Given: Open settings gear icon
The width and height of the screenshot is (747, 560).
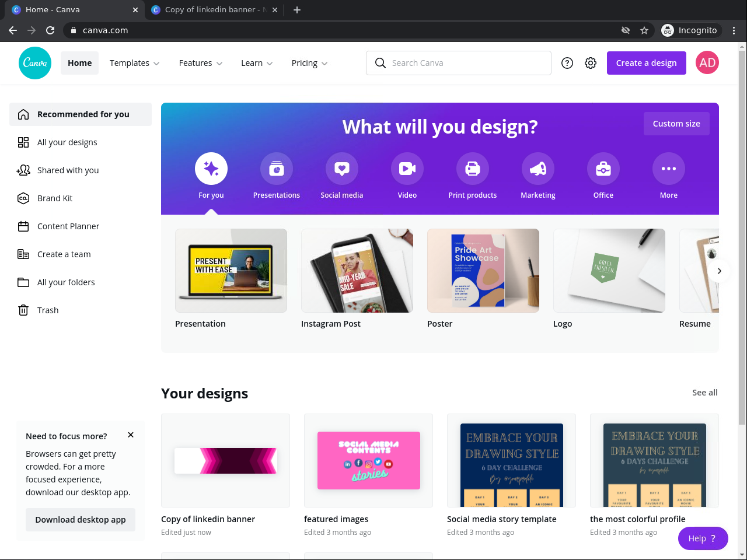Looking at the screenshot, I should (591, 63).
